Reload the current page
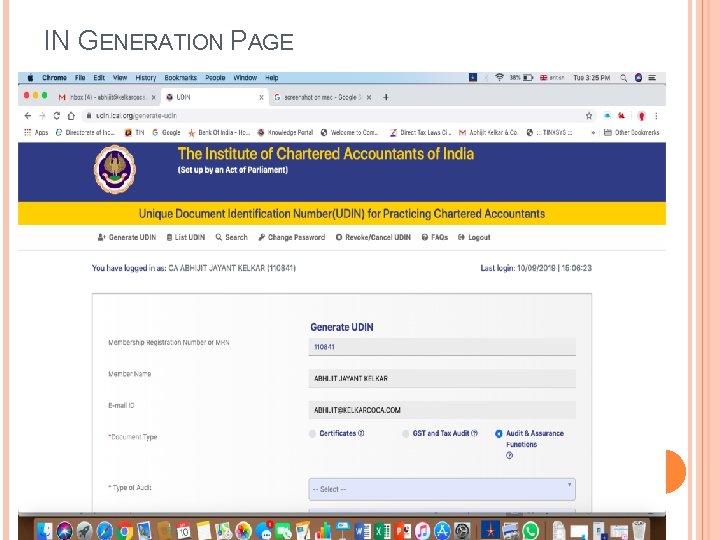The width and height of the screenshot is (720, 540). pyautogui.click(x=56, y=116)
